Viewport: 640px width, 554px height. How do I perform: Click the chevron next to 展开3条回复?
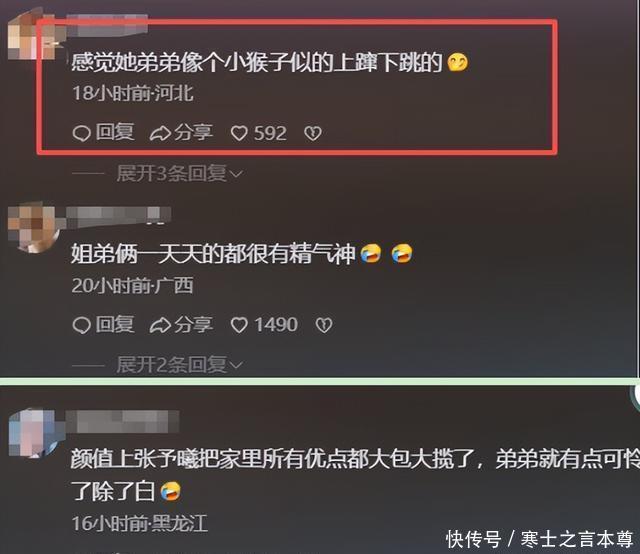click(236, 174)
